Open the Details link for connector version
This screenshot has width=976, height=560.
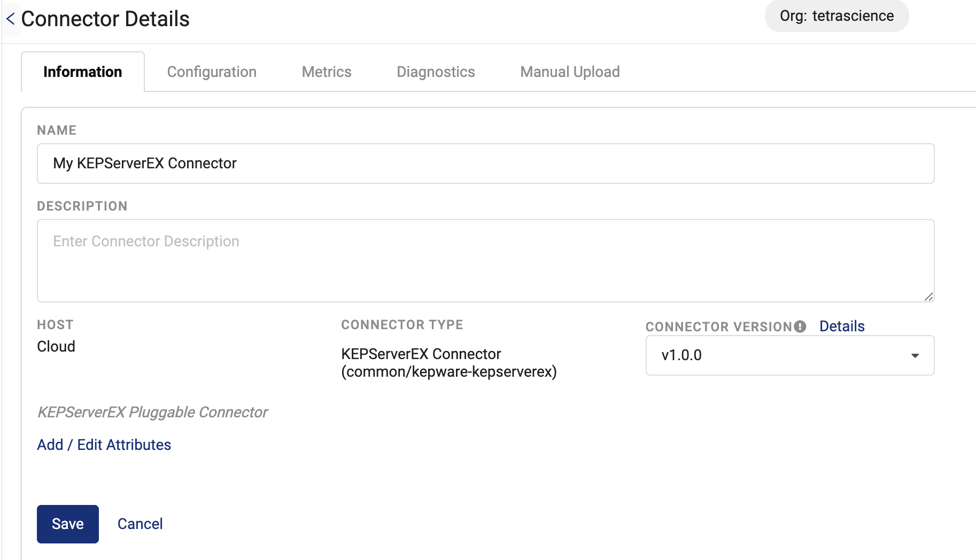pos(842,326)
